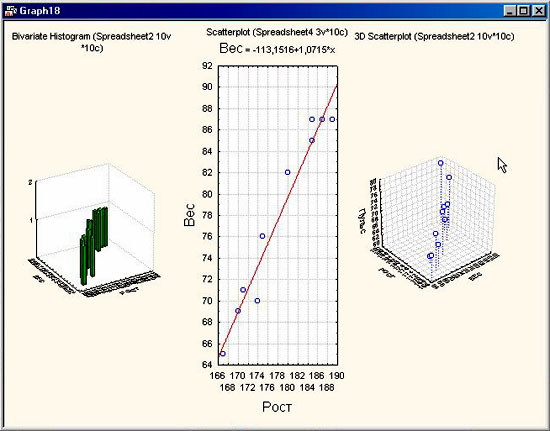This screenshot has height=431, width=550.
Task: Click the 3D Scatterplot (Spreadsheet2 10v*10c) title
Action: click(x=434, y=36)
